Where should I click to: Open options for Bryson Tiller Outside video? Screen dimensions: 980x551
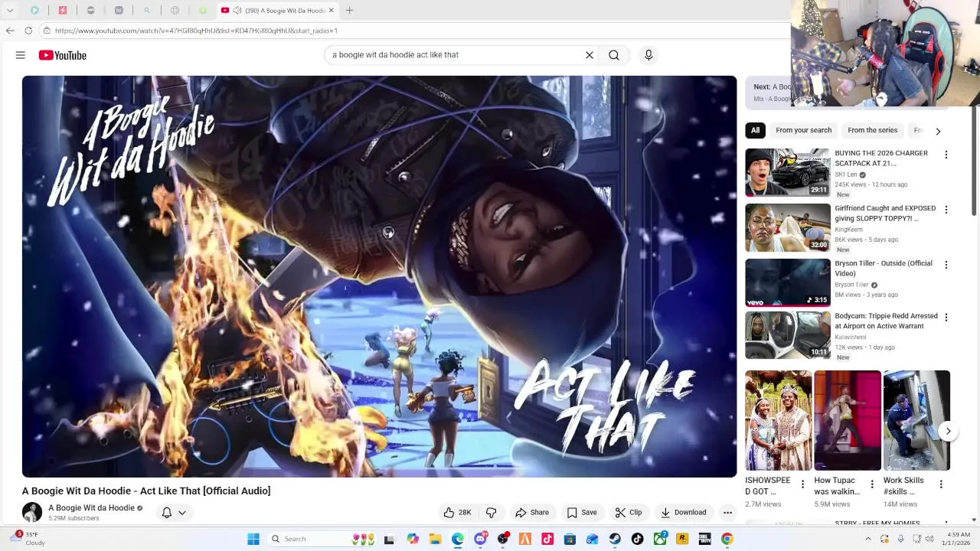click(x=946, y=265)
